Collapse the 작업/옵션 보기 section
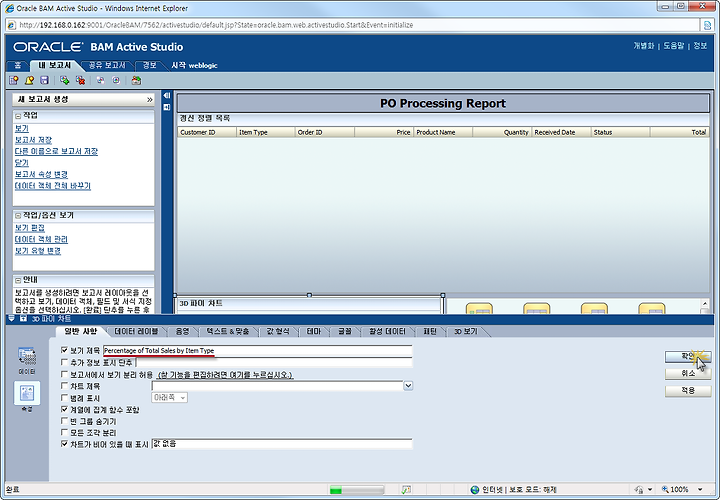 pos(18,215)
